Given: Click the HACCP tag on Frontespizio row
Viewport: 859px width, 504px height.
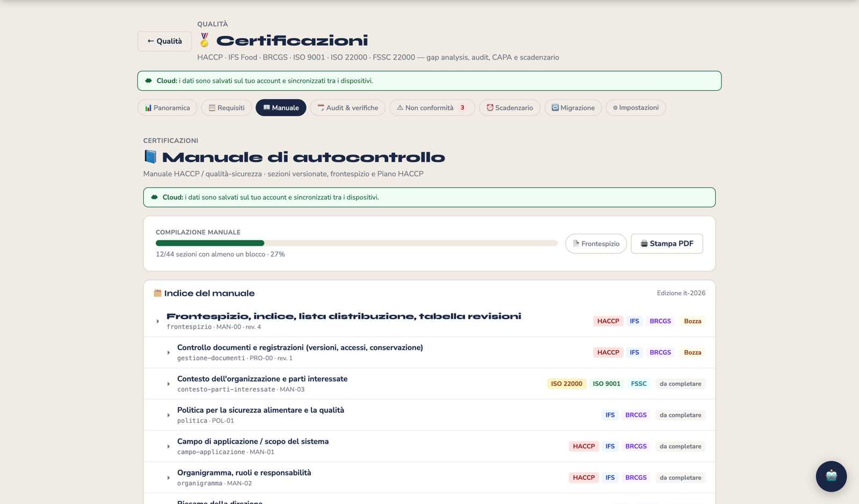Looking at the screenshot, I should (x=608, y=321).
